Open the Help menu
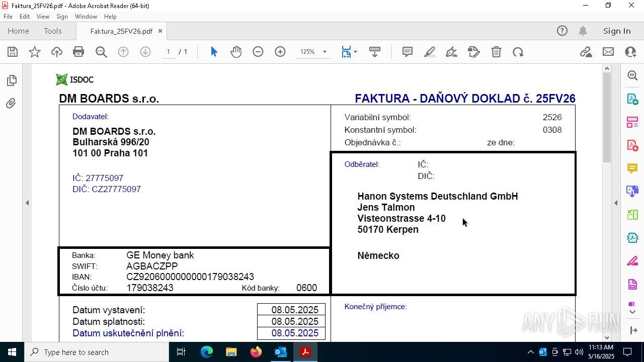644x362 pixels. click(x=110, y=17)
